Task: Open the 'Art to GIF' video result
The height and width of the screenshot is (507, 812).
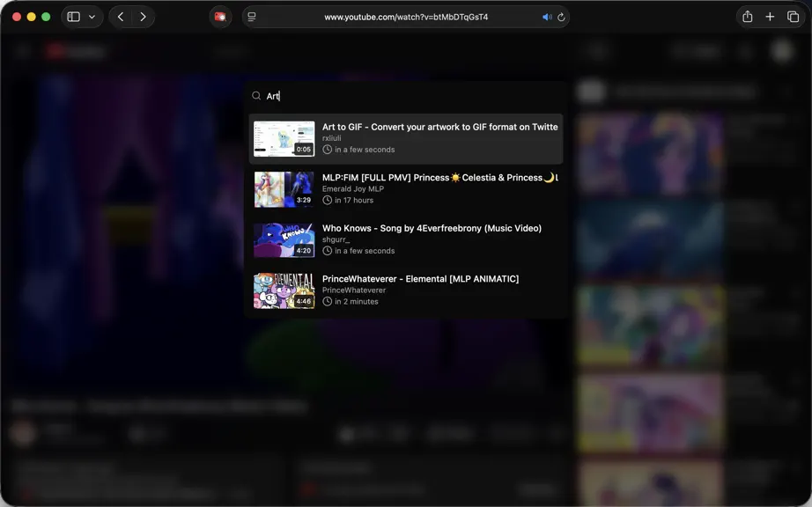Action: (405, 139)
